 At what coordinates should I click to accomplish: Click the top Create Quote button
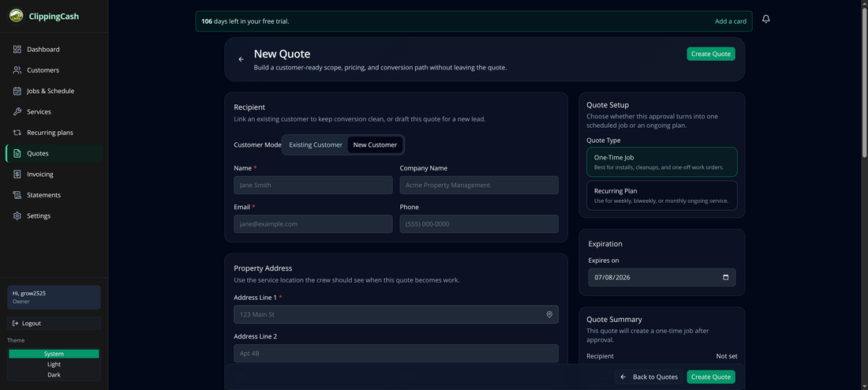point(711,54)
